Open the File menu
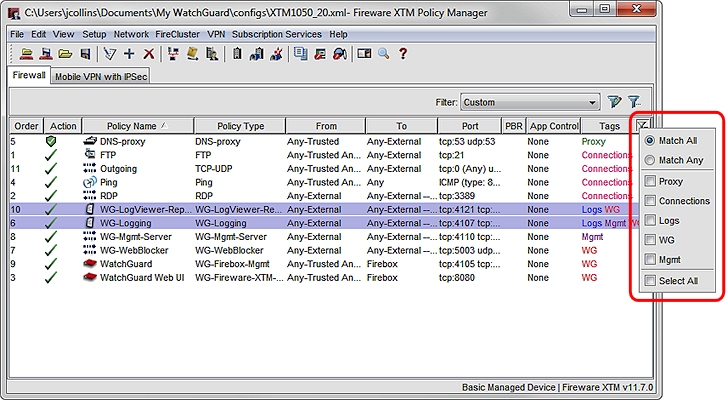 [17, 34]
